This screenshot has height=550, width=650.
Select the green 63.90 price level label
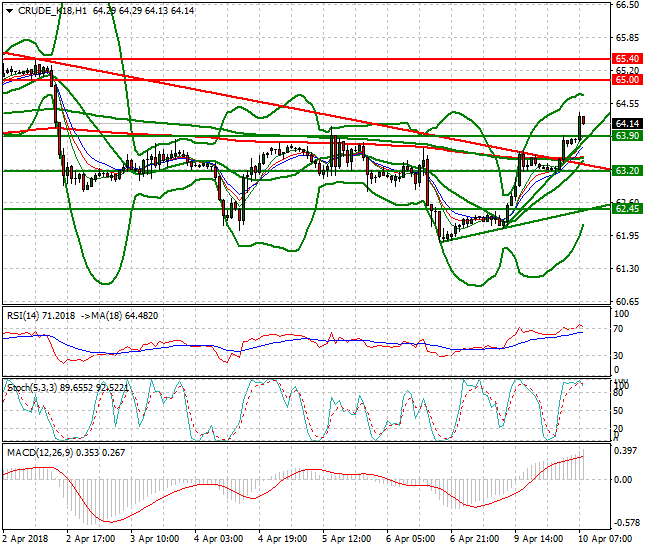point(627,136)
